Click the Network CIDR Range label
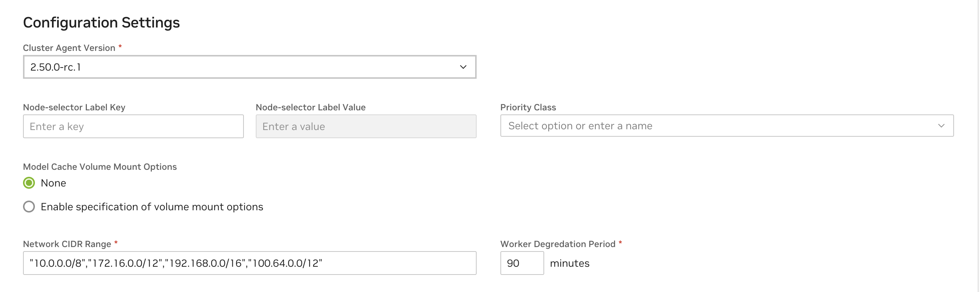 click(x=67, y=244)
